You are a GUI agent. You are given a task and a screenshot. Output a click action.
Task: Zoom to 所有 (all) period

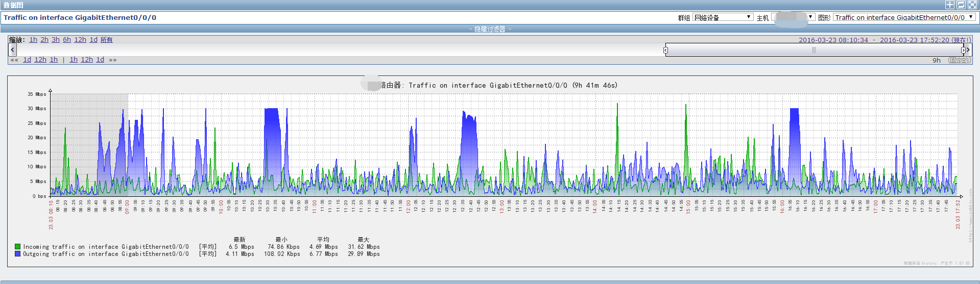[x=106, y=40]
